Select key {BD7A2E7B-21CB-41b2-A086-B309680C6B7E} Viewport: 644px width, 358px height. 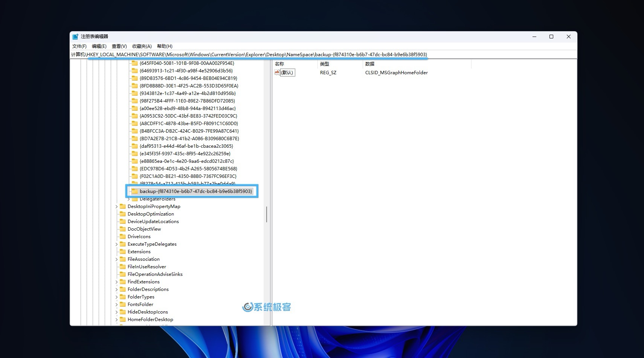click(x=189, y=139)
